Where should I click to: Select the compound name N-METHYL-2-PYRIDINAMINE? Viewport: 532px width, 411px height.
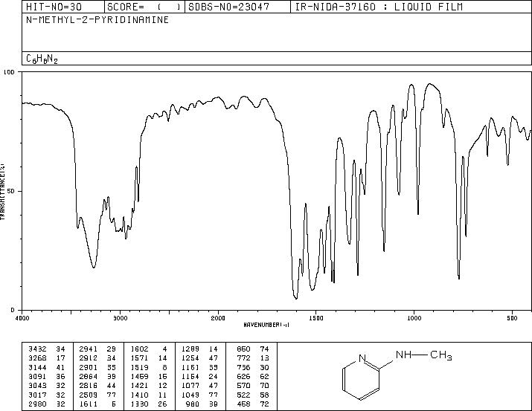tap(97, 20)
